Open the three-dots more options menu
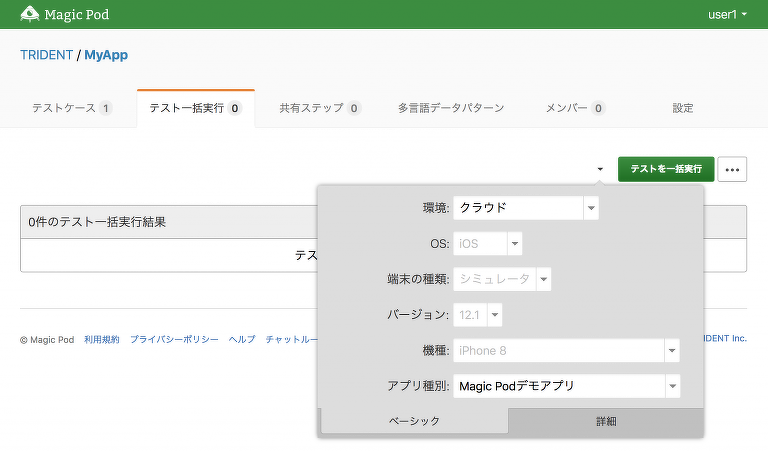Viewport: 768px width, 452px height. click(733, 169)
